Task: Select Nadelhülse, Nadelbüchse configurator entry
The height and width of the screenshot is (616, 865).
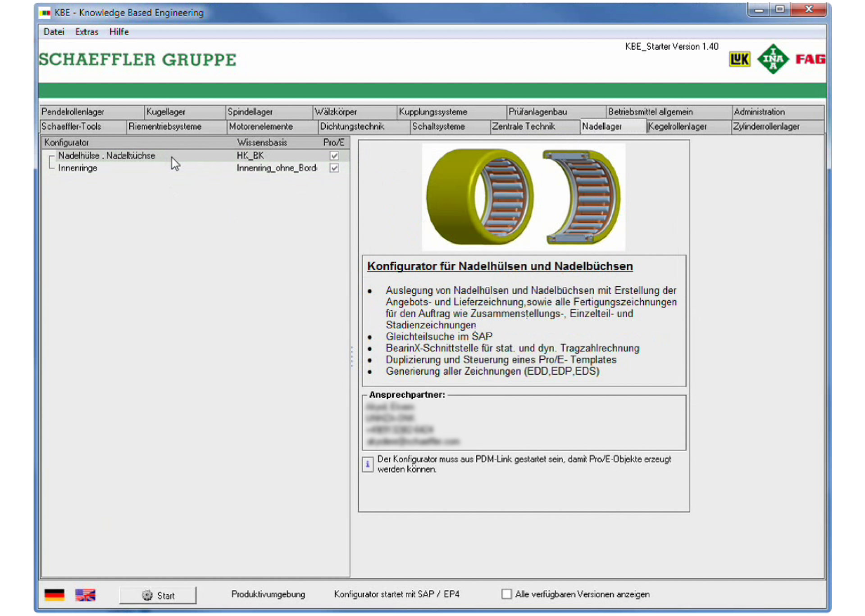Action: (x=106, y=156)
